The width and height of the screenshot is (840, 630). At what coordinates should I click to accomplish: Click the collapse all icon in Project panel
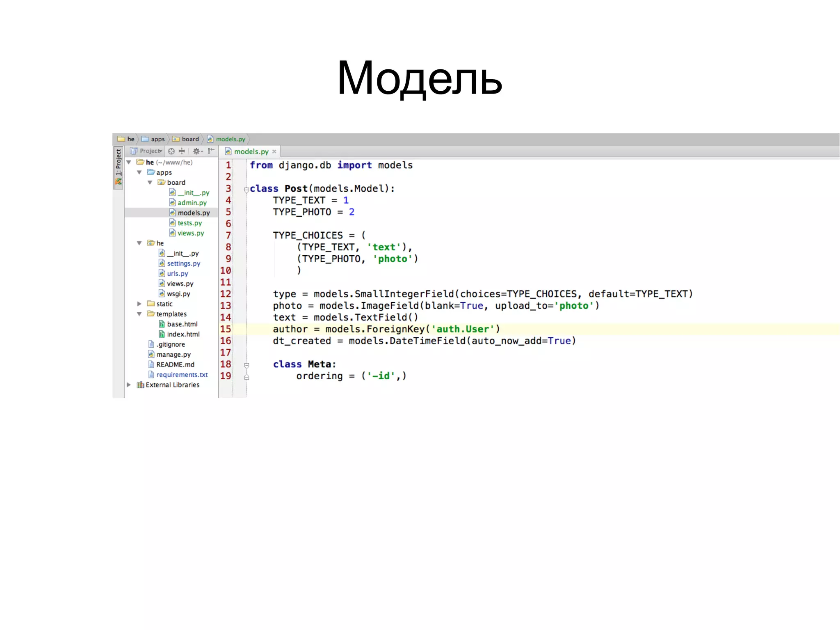pos(182,151)
